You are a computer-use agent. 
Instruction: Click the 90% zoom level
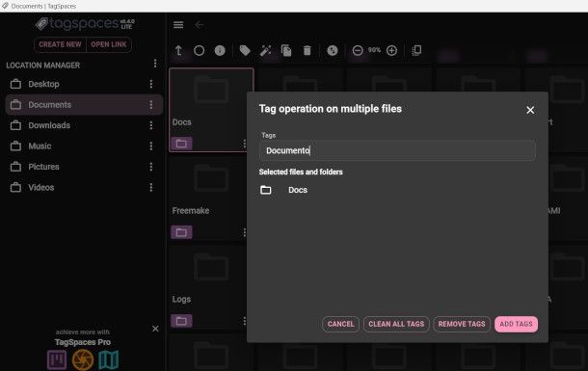pyautogui.click(x=374, y=50)
